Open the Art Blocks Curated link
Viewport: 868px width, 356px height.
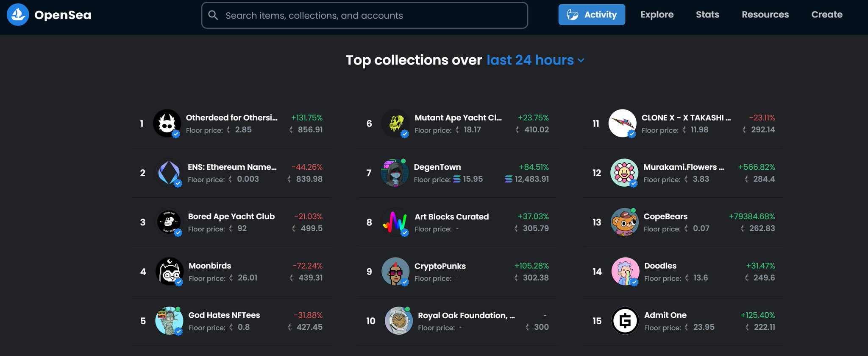pos(452,216)
